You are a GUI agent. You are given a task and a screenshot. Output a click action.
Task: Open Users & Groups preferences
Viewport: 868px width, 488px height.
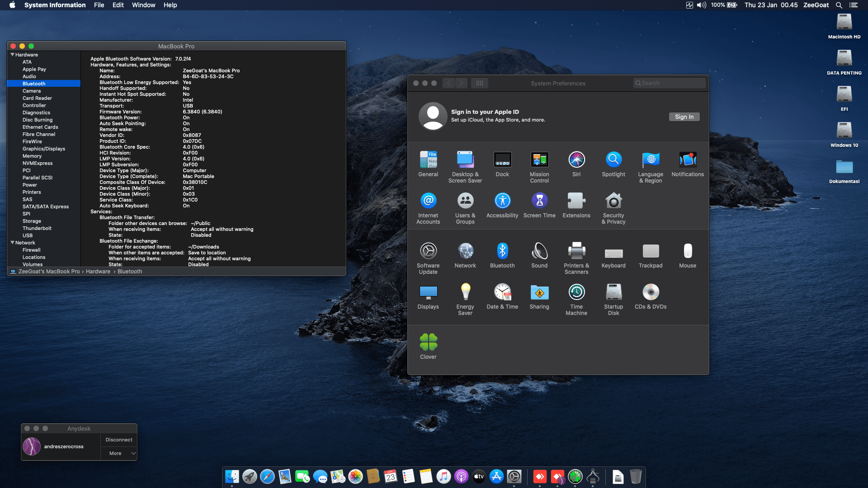point(465,208)
